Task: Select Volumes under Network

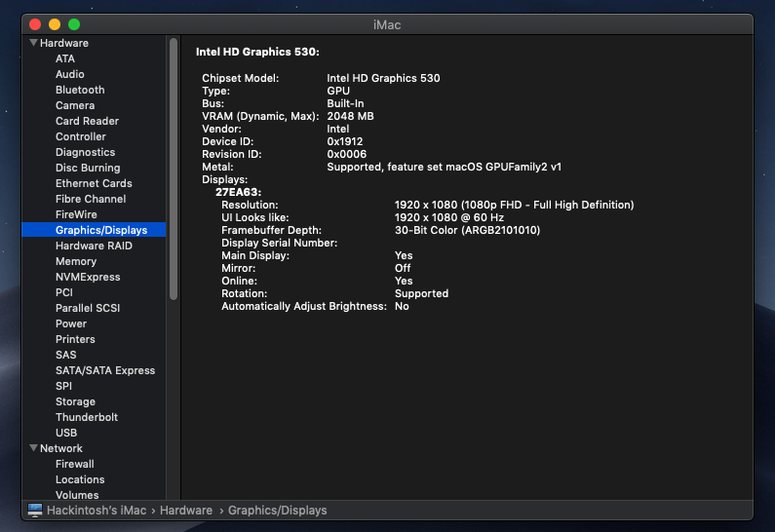Action: pos(77,495)
